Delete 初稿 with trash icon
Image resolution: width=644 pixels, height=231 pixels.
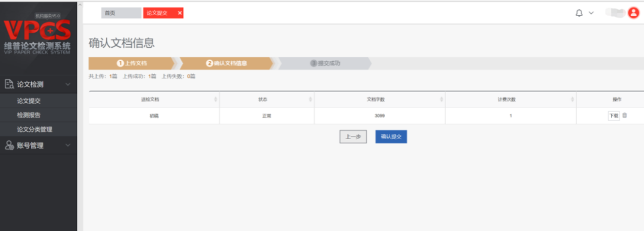click(x=625, y=116)
